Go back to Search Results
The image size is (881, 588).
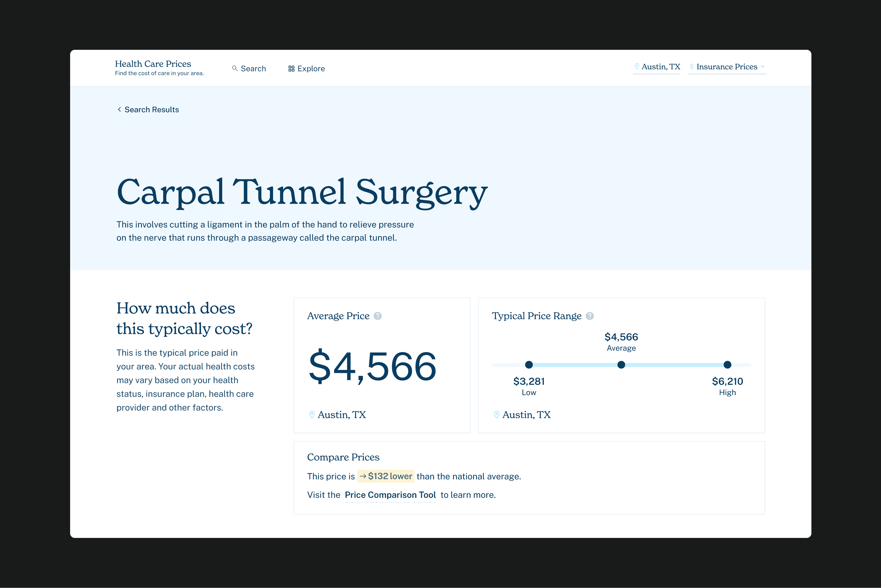[152, 109]
